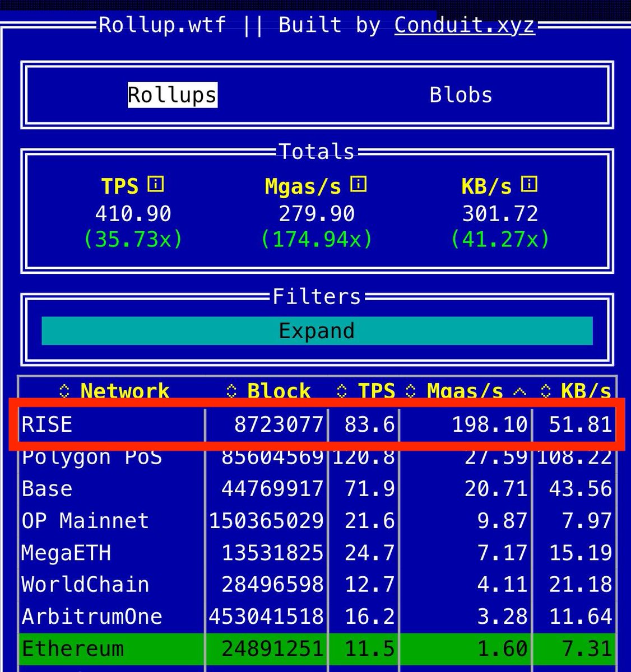Viewport: 631px width, 672px height.
Task: Sort table by KB/s column
Action: 576,390
